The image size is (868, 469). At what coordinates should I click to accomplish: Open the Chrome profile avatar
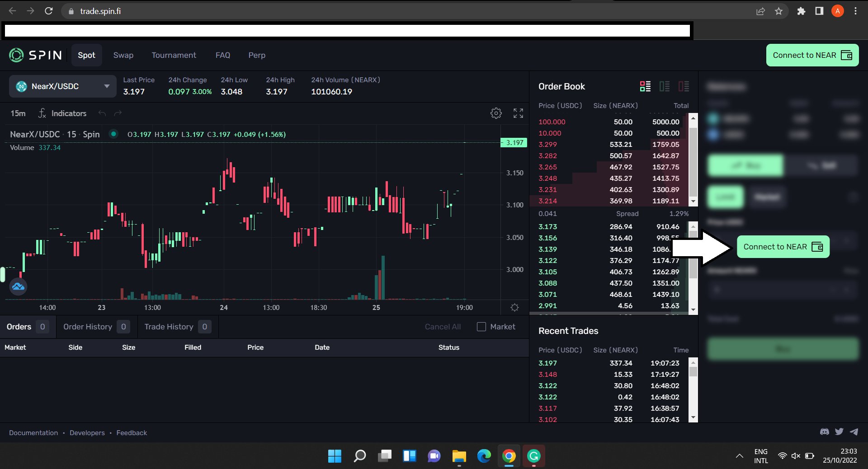(x=837, y=11)
